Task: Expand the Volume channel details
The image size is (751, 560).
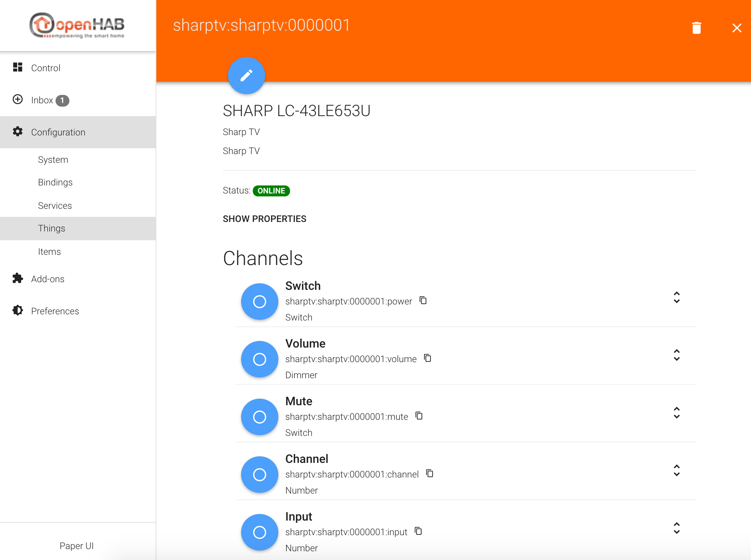Action: click(x=676, y=355)
